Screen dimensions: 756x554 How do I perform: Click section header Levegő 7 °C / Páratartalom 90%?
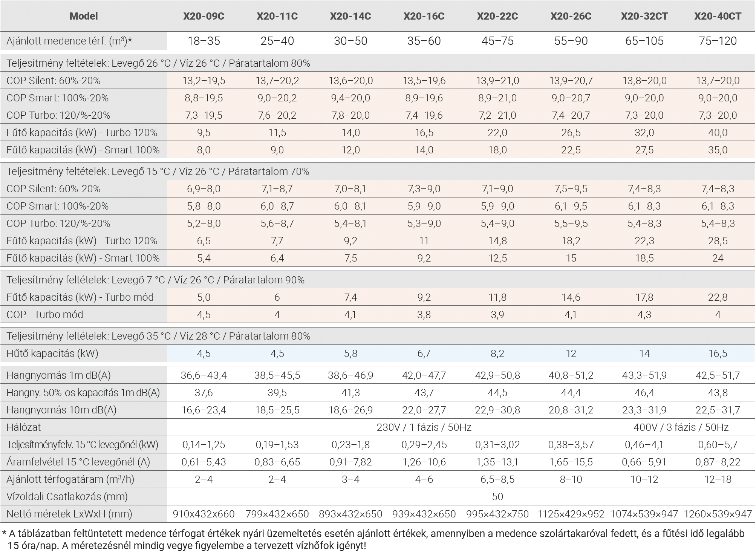(155, 280)
